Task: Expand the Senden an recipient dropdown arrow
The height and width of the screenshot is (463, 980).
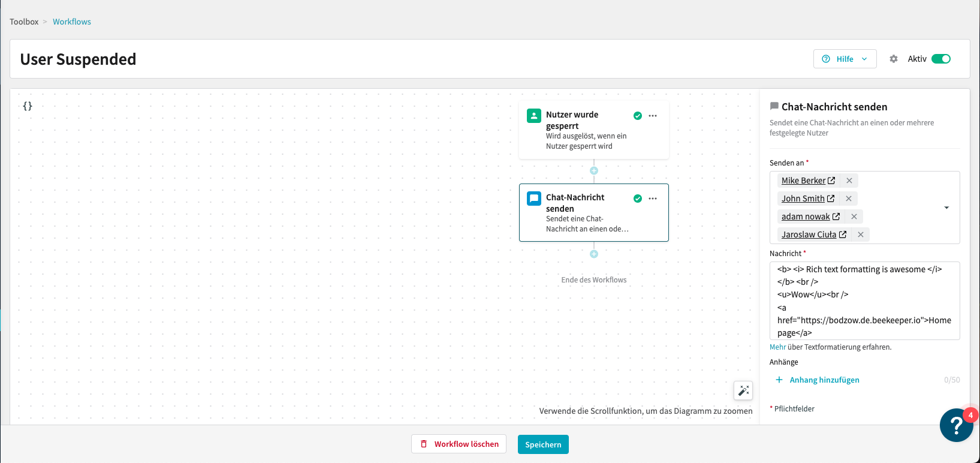Action: pos(946,208)
